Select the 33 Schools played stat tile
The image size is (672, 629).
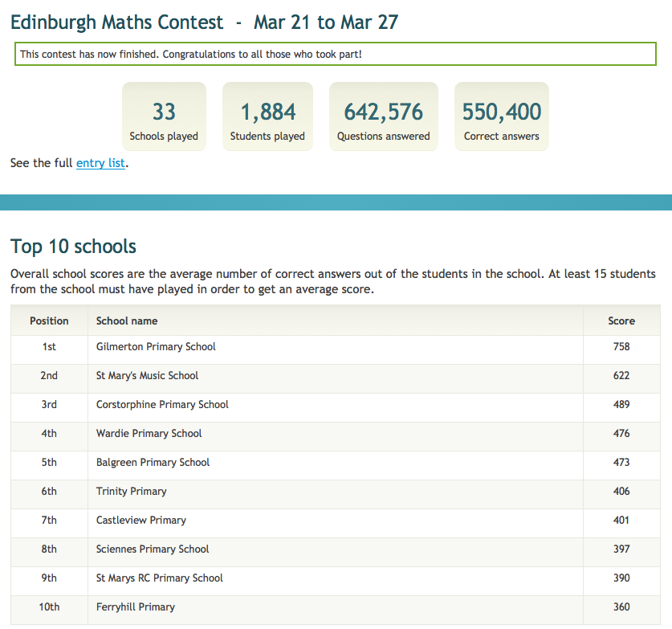[164, 116]
